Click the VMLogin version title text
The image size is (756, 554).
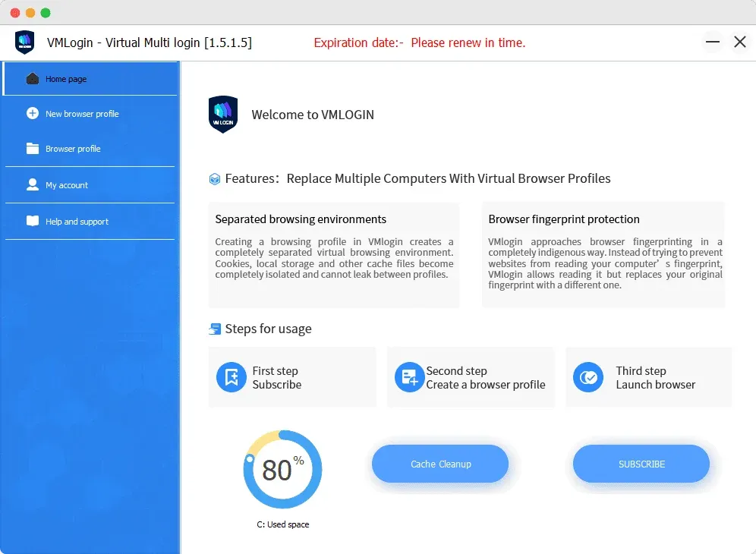point(150,42)
